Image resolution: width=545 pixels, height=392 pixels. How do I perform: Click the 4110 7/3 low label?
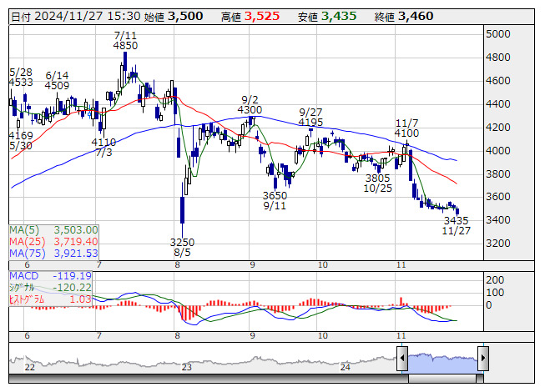coord(103,148)
